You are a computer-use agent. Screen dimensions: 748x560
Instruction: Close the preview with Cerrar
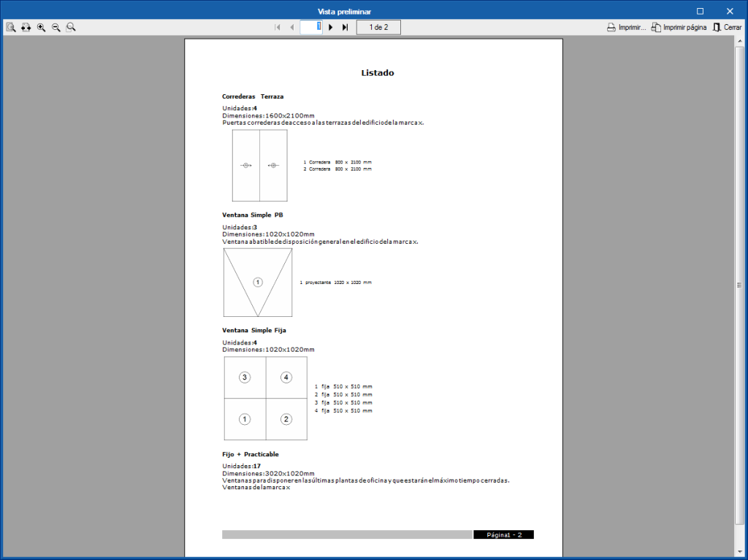[x=727, y=27]
